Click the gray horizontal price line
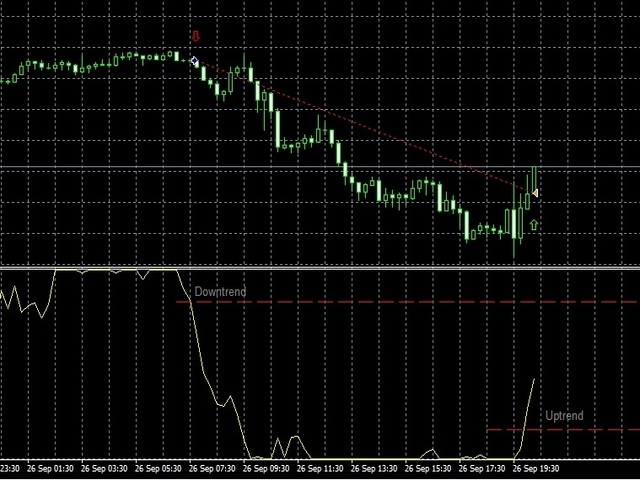Image resolution: width=640 pixels, height=480 pixels. (x=320, y=167)
